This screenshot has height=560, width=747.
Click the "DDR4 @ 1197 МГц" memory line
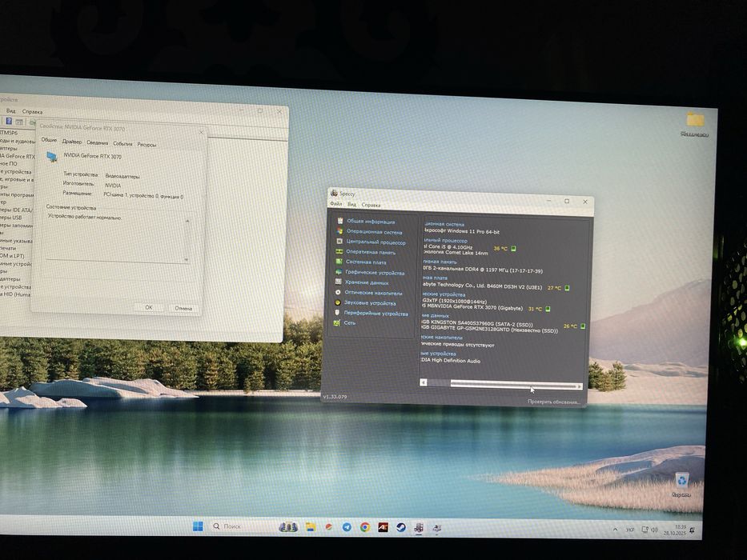coord(482,270)
